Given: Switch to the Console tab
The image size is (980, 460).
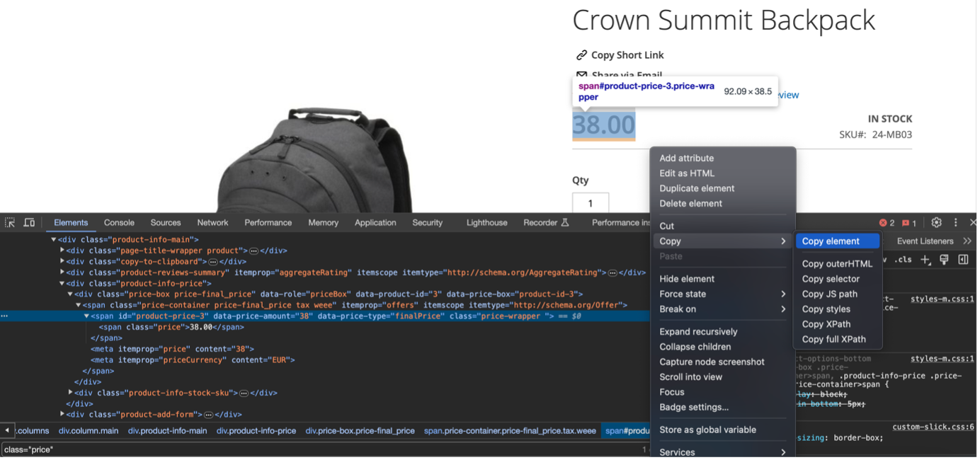Looking at the screenshot, I should point(119,223).
